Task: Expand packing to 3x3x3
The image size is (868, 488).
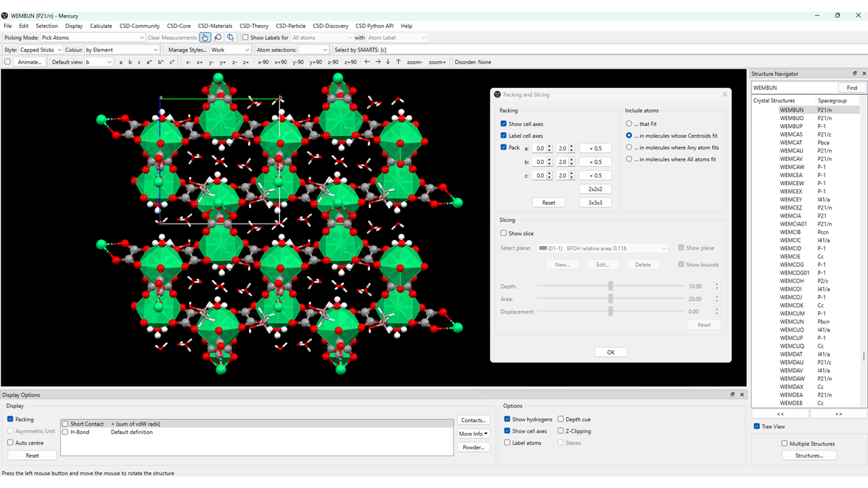Action: point(595,202)
